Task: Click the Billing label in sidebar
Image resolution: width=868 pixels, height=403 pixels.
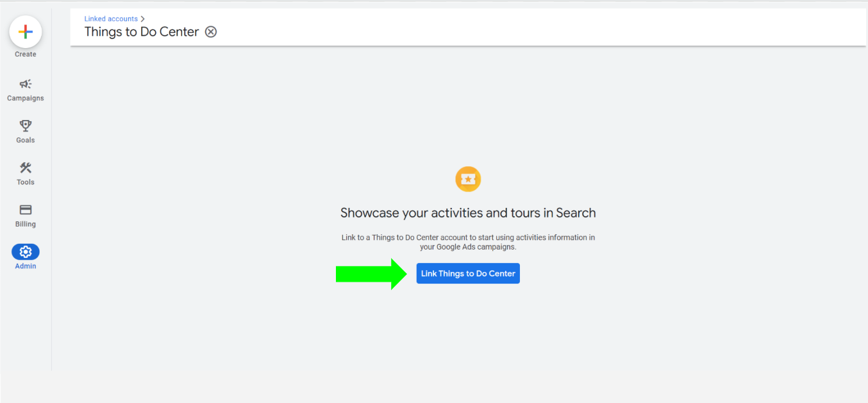Action: [x=26, y=224]
